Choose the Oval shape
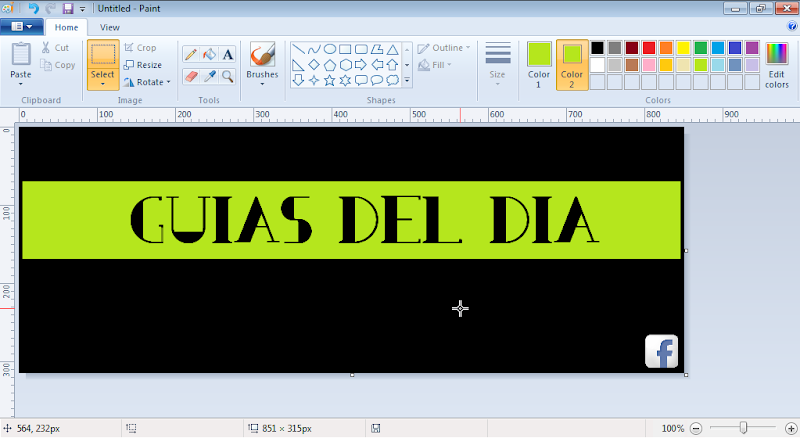 pyautogui.click(x=330, y=49)
